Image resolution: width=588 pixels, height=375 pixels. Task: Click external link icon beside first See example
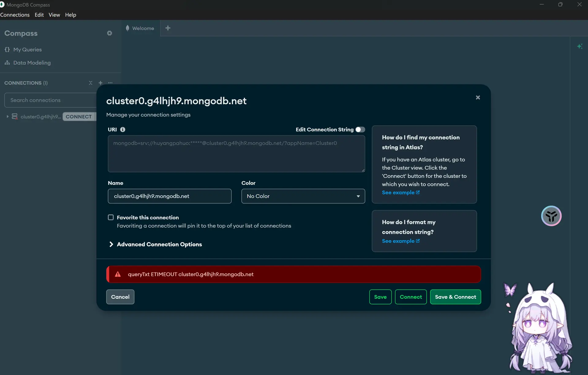418,192
